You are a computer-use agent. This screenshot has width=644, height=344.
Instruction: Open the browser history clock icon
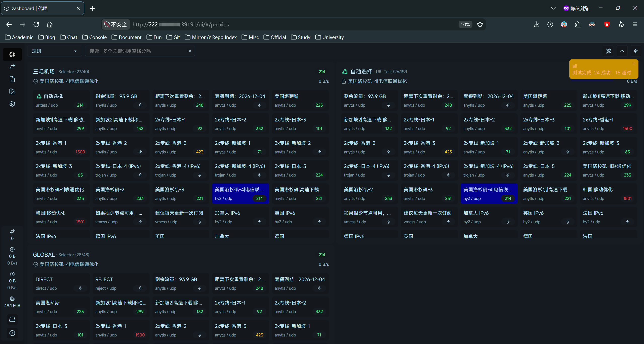pyautogui.click(x=550, y=24)
